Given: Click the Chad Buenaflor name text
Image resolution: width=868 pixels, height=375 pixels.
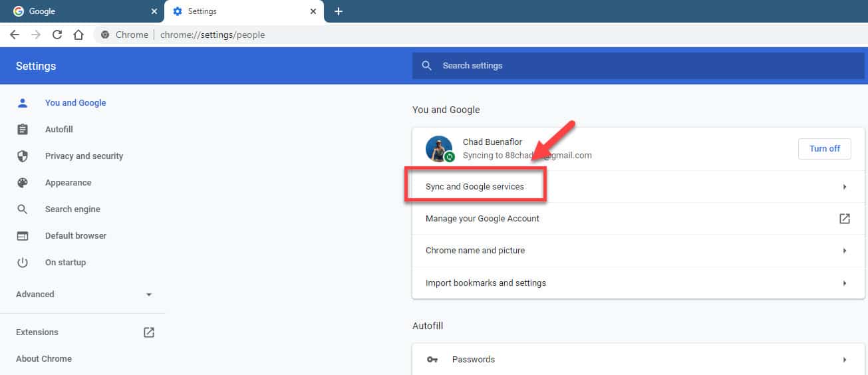Looking at the screenshot, I should tap(492, 142).
